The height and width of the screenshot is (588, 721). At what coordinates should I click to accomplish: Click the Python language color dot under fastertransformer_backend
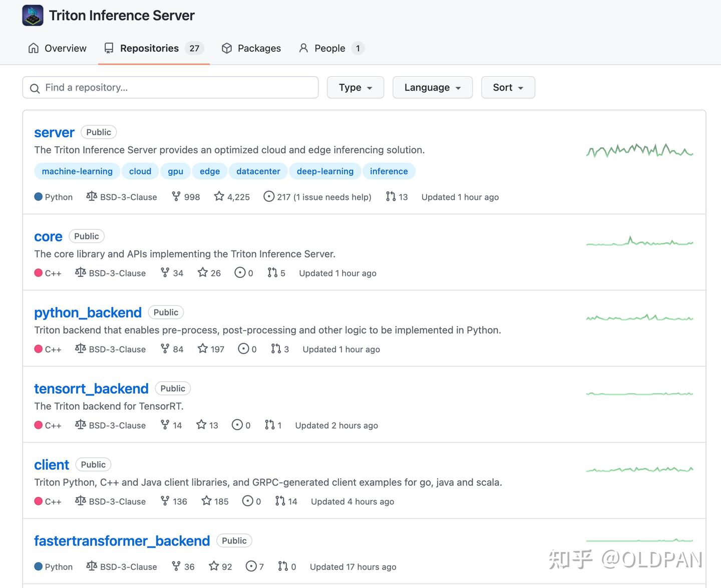tap(39, 566)
